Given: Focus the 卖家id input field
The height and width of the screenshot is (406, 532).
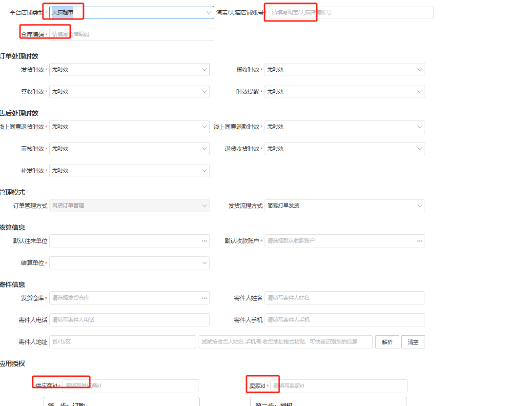Looking at the screenshot, I should coord(339,386).
